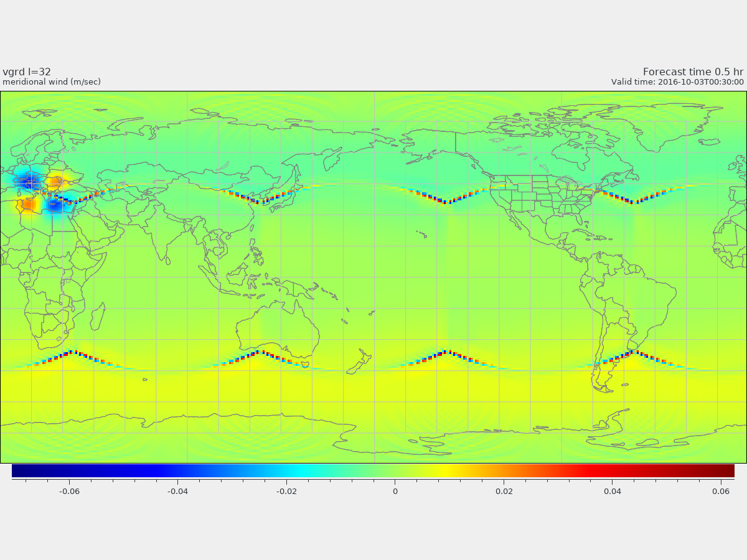Click the 'meridional wind (m/sec)' subtitle

pos(52,82)
